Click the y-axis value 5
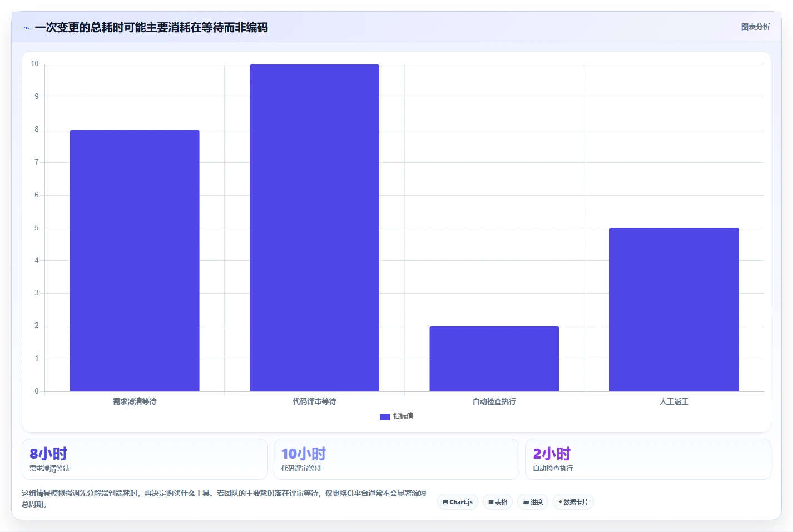Screen dimensions: 793x532 click(x=37, y=228)
